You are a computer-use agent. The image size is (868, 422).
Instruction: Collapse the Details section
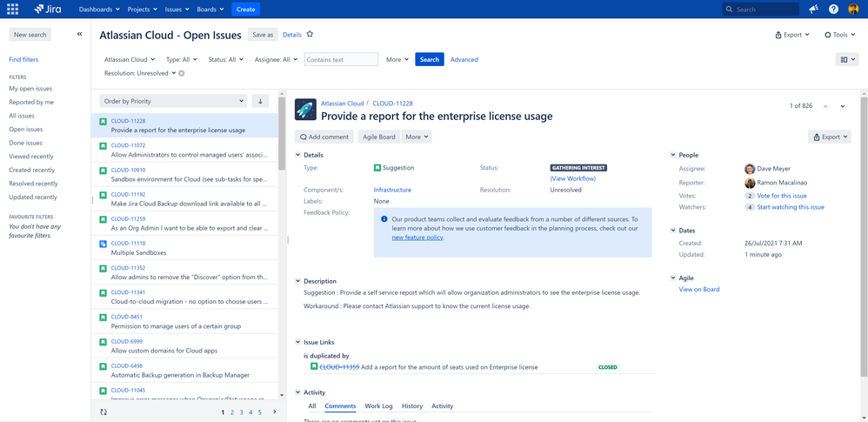(x=298, y=155)
